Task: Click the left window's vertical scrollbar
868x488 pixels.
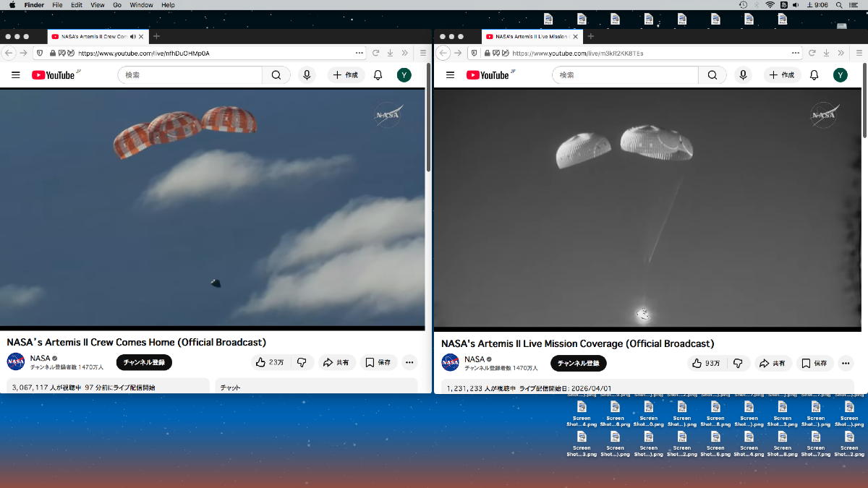Action: [x=428, y=130]
